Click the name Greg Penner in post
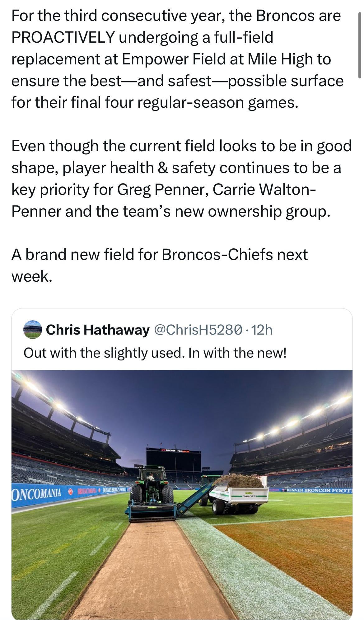Image resolution: width=364 pixels, height=620 pixels. (x=163, y=189)
